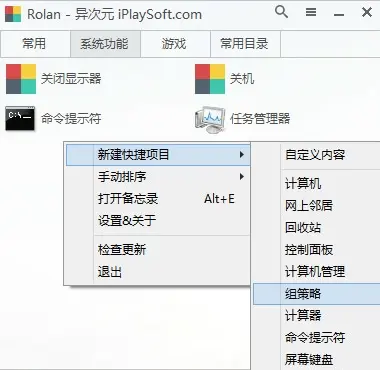380x370 pixels.
Task: Launch the 命令提示符 console icon
Action: pyautogui.click(x=20, y=118)
